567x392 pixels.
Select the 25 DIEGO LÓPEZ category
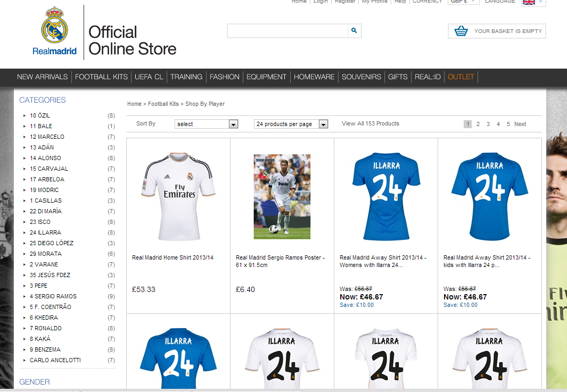point(52,243)
